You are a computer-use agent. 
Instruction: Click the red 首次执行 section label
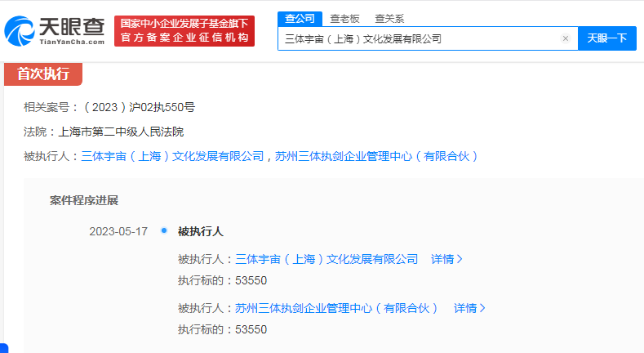pyautogui.click(x=43, y=74)
